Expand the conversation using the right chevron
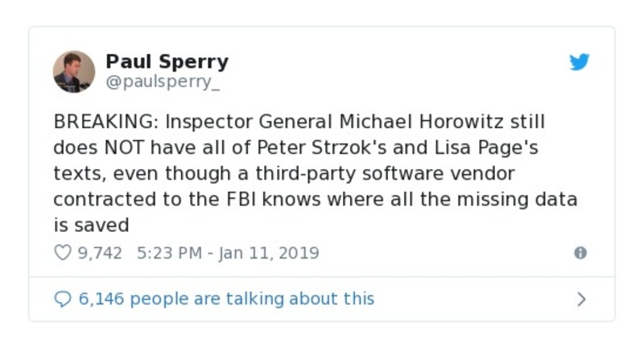644x348 pixels. tap(581, 299)
